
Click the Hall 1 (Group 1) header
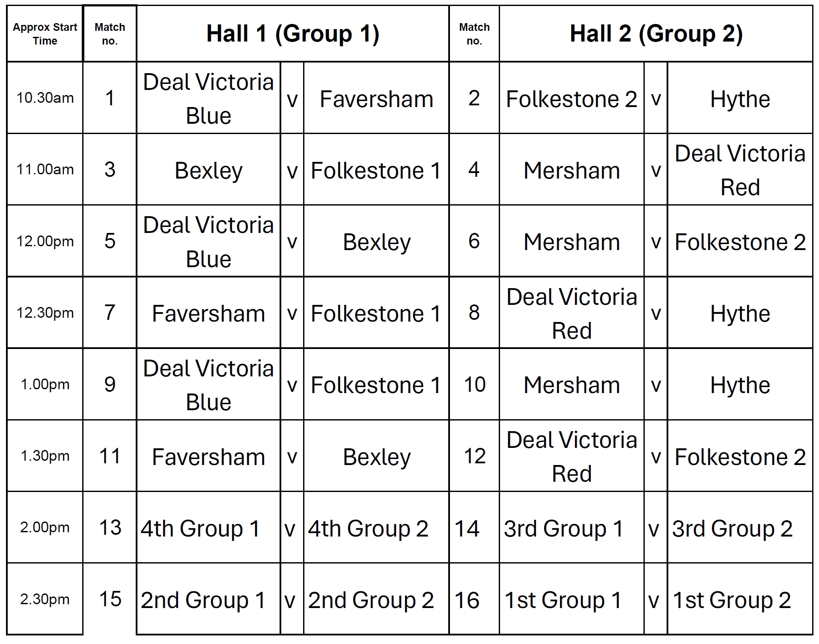pos(292,34)
